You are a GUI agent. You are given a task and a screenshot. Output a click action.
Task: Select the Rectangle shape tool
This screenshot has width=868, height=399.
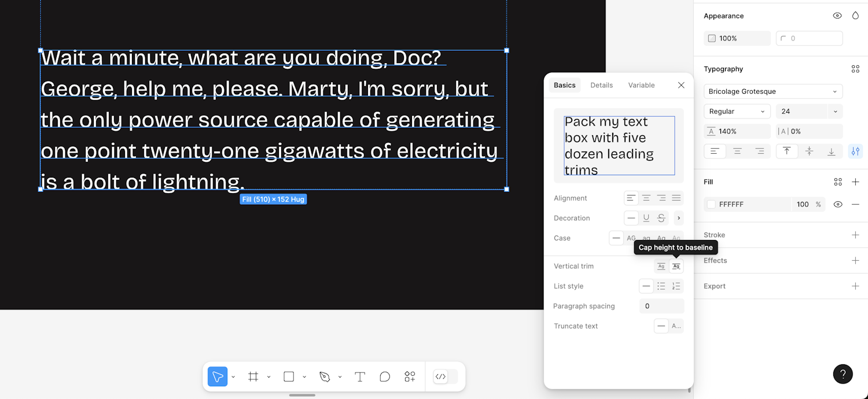click(289, 377)
